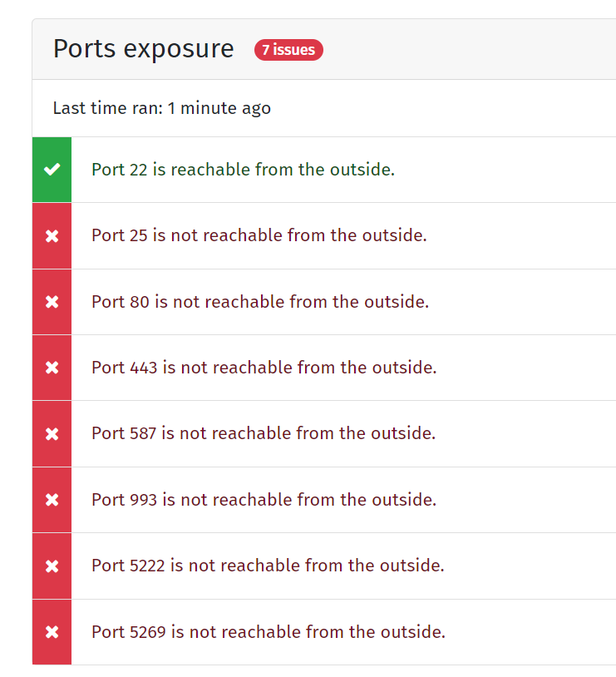Click the green checkmark icon for Port 22
Screen dimensions: 616x677
point(52,170)
